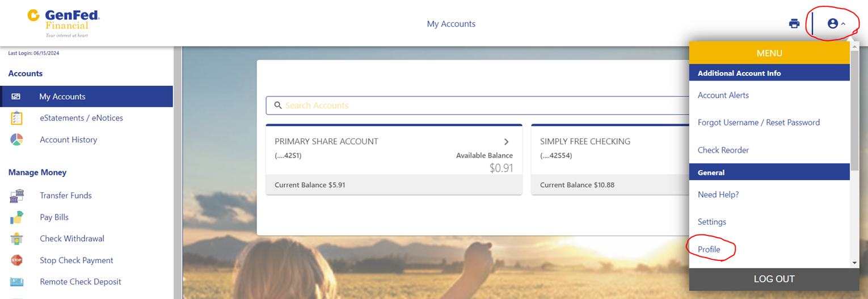Click the My Accounts sidebar icon
This screenshot has height=299, width=868.
click(x=16, y=96)
